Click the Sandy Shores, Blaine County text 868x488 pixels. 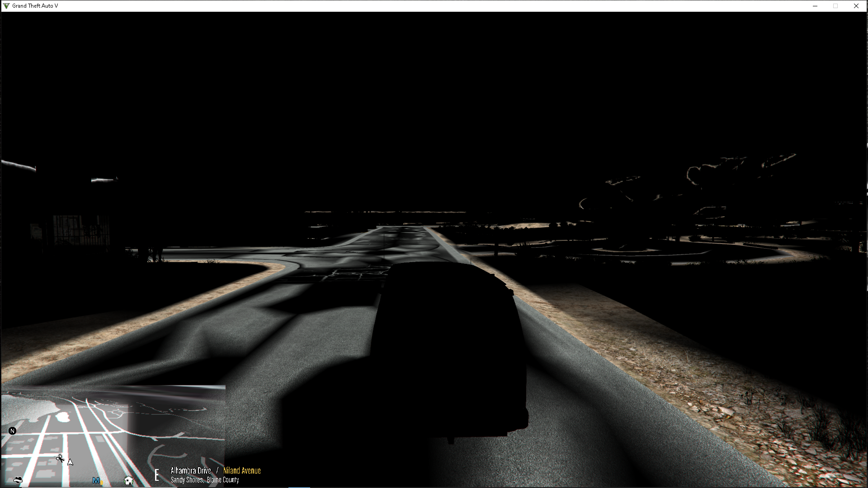[x=205, y=480]
